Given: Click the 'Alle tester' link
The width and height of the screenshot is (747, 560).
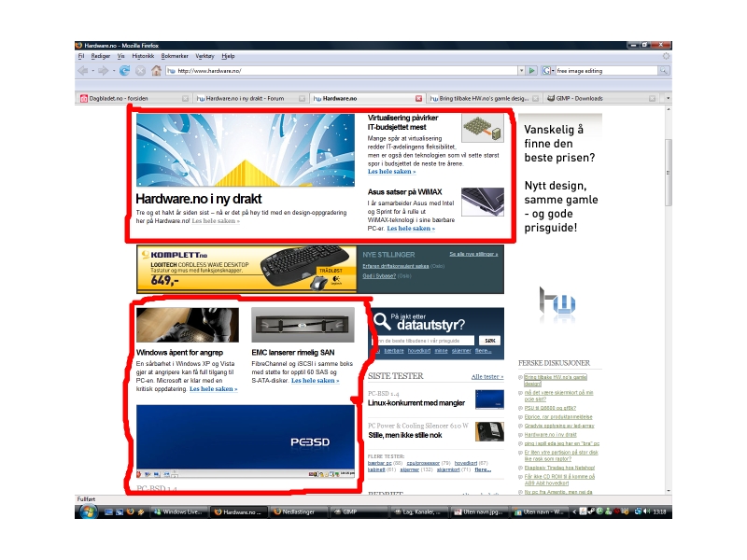Looking at the screenshot, I should tap(486, 377).
